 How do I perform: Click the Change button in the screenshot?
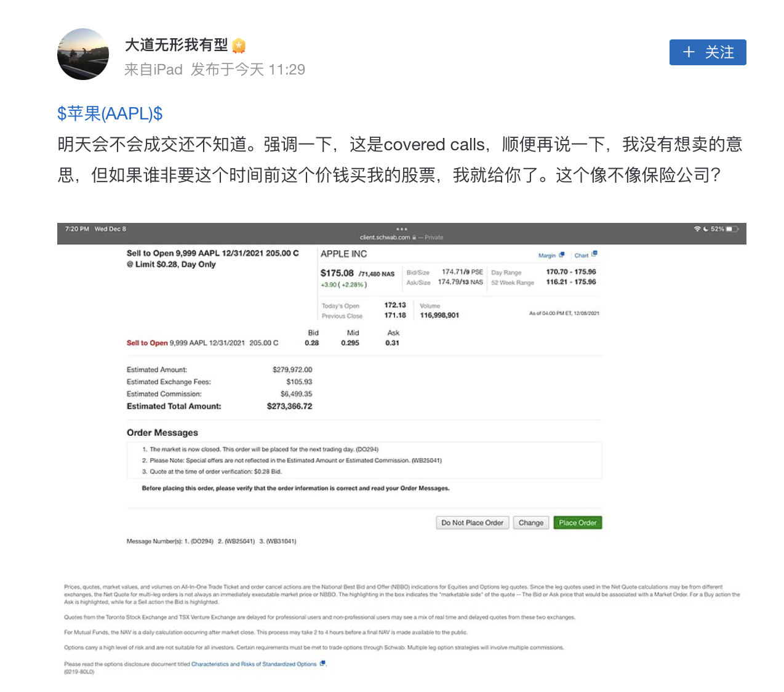(531, 523)
